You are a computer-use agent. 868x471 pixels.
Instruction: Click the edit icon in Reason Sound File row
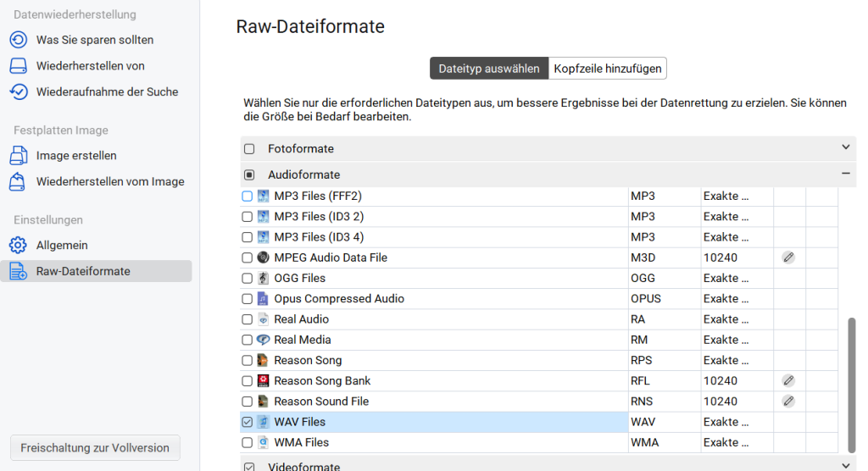[x=788, y=402]
